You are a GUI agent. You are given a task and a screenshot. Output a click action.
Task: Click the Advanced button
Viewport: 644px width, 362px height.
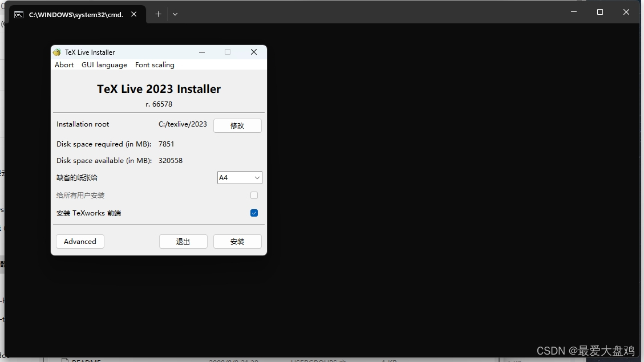tap(80, 241)
